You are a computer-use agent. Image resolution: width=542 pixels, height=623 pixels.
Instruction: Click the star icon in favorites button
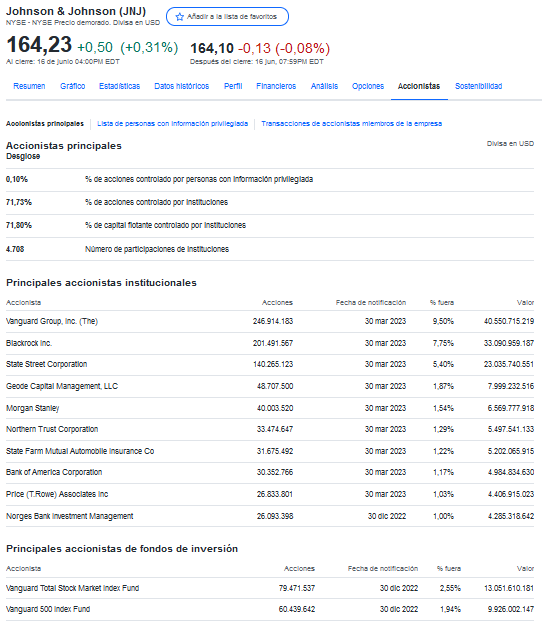[x=180, y=17]
